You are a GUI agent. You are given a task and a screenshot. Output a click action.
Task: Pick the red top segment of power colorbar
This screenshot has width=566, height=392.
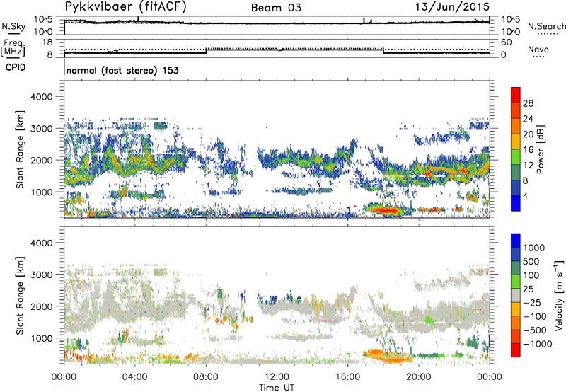(516, 95)
